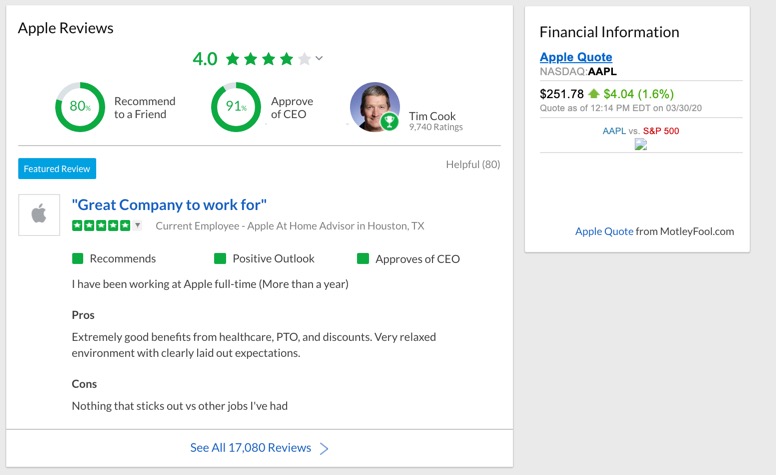The image size is (776, 475).
Task: Click the green Recommends indicator square
Action: point(78,258)
